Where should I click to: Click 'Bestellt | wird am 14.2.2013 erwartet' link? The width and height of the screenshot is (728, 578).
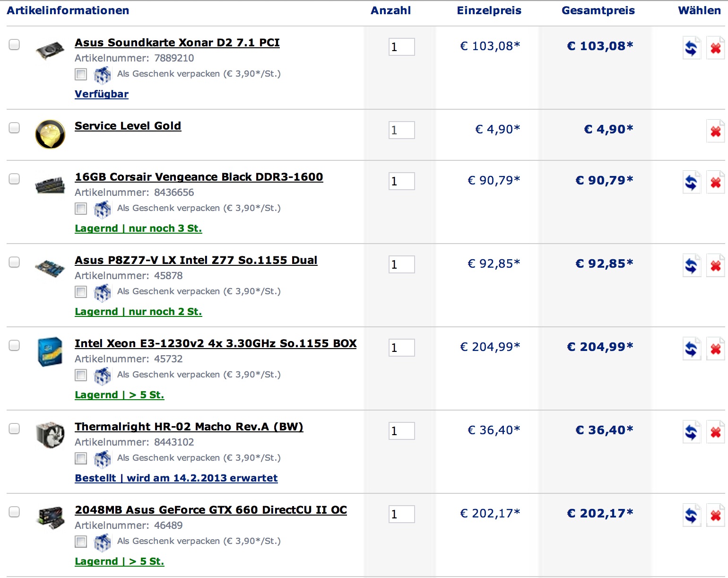click(176, 478)
